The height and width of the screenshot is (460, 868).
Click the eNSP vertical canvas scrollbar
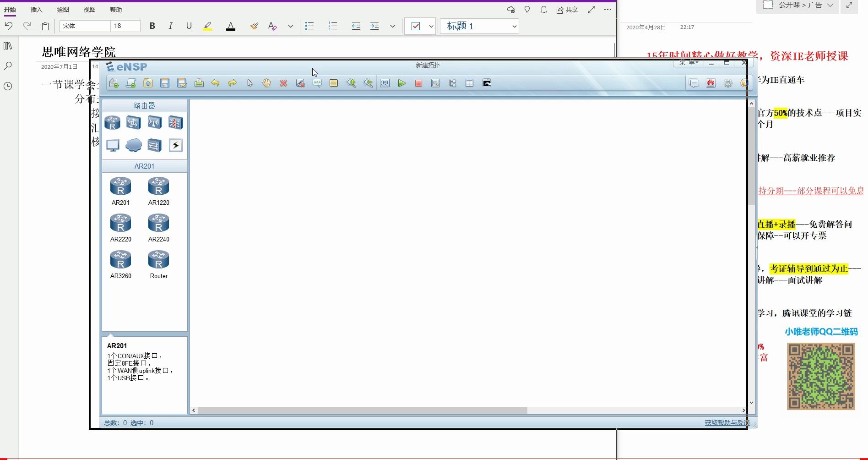pos(751,156)
